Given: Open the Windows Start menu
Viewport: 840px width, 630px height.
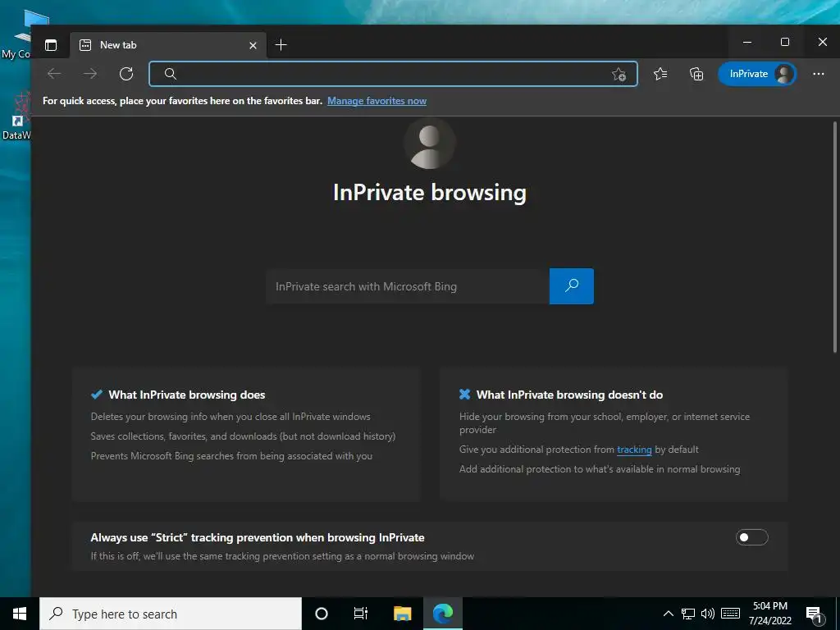Looking at the screenshot, I should tap(20, 614).
